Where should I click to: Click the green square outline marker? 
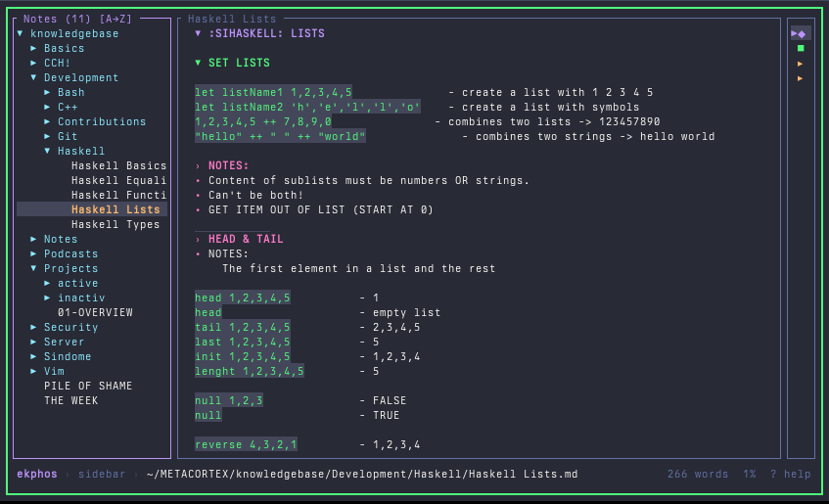(x=801, y=48)
